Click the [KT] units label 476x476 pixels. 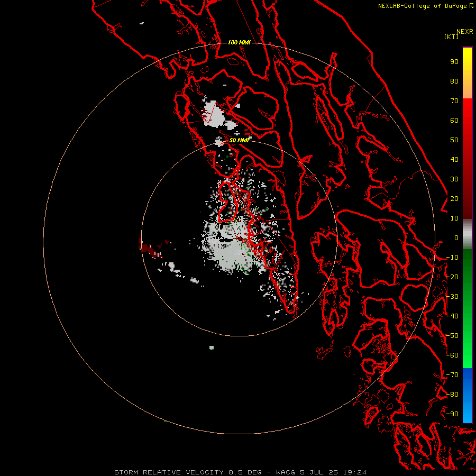click(x=452, y=36)
